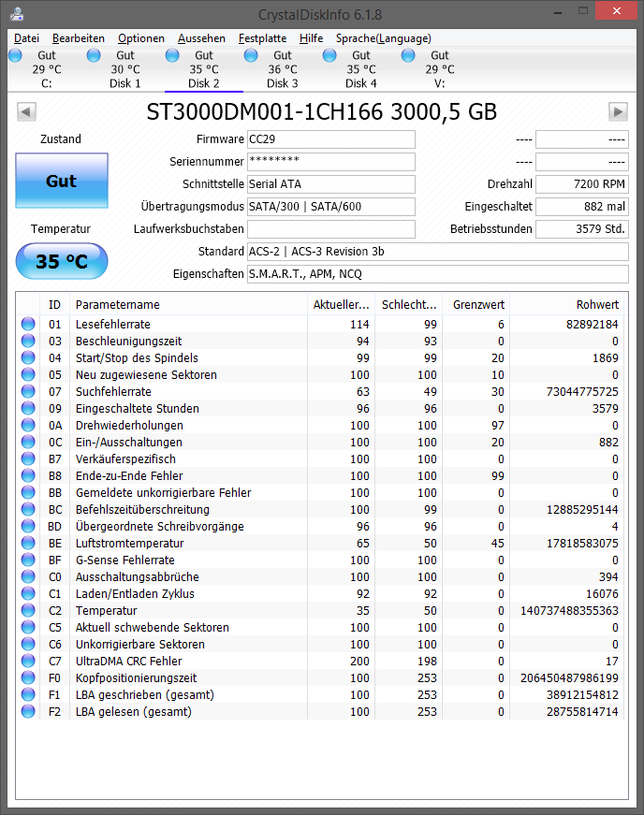644x815 pixels.
Task: Click the Standard field ACS-2 | ACS-3
Action: click(438, 252)
